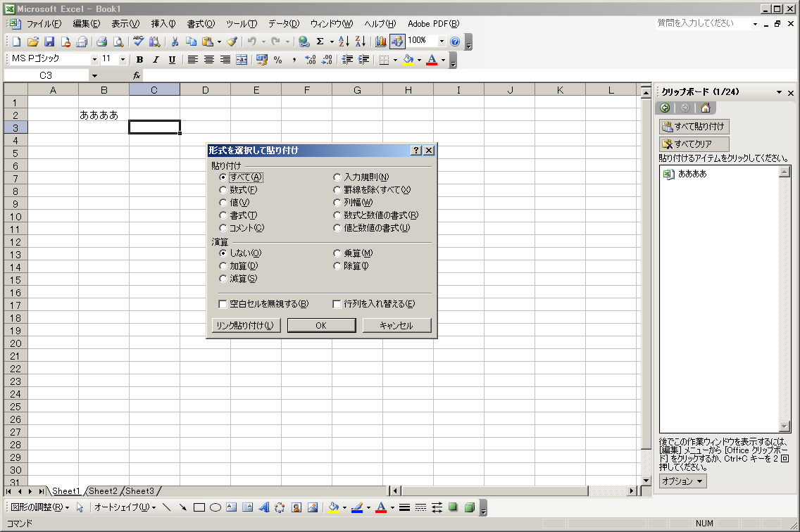This screenshot has height=532, width=800.
Task: Click the AutoSum sigma icon
Action: click(x=320, y=42)
